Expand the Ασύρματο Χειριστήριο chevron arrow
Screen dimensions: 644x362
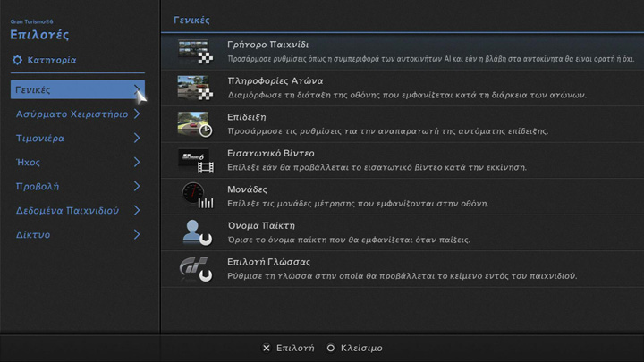(137, 114)
